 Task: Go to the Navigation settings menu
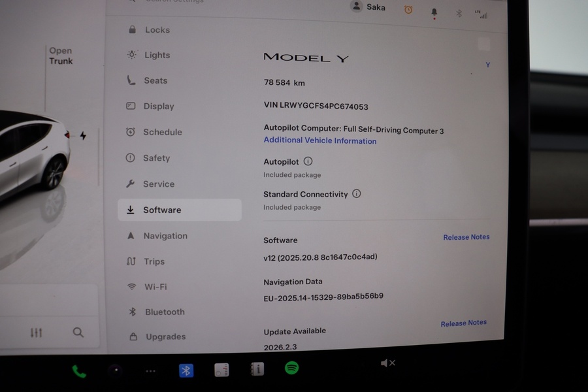(x=165, y=236)
